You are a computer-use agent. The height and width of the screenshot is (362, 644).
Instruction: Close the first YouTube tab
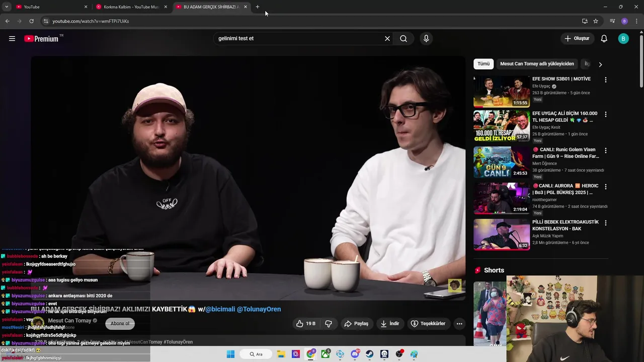tap(86, 7)
